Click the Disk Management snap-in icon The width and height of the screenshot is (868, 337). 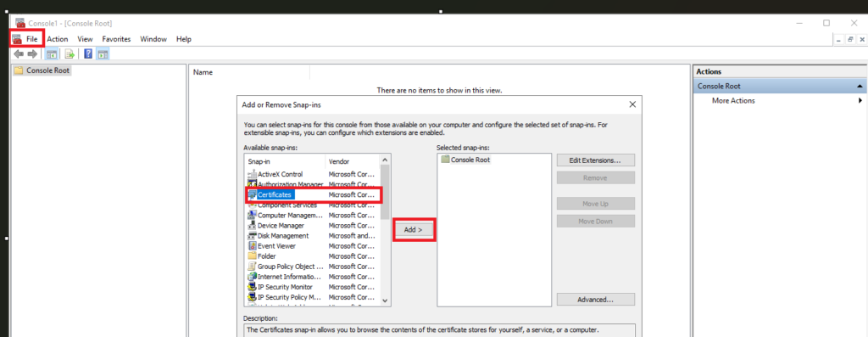(252, 236)
